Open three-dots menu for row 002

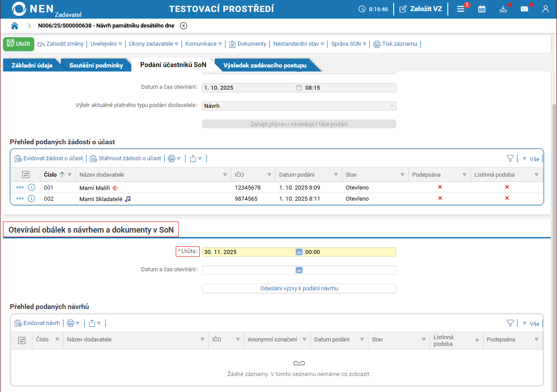(20, 198)
